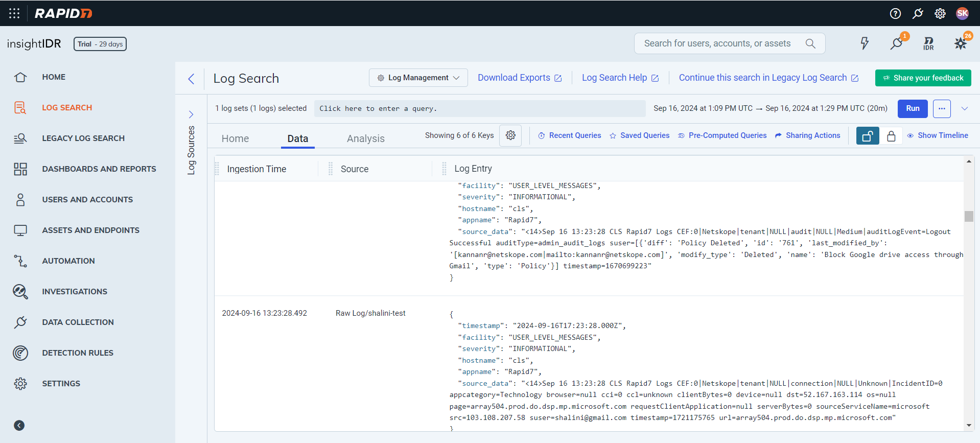980x443 pixels.
Task: Click the Showing 6 of 6 Keys text
Action: pos(459,135)
